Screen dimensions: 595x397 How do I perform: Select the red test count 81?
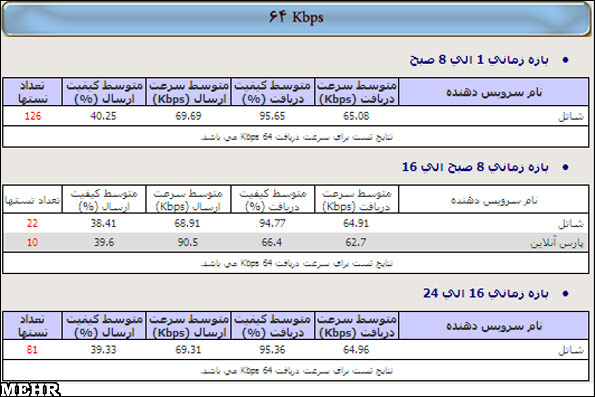[32, 350]
